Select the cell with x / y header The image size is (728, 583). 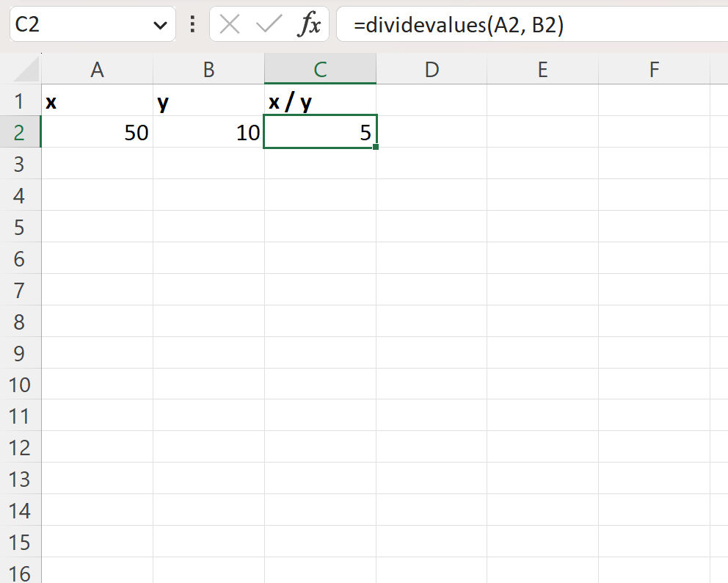point(320,101)
